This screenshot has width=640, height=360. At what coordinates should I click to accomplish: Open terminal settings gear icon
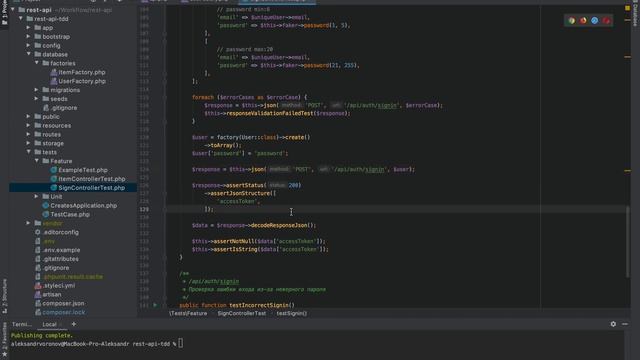pyautogui.click(x=613, y=324)
